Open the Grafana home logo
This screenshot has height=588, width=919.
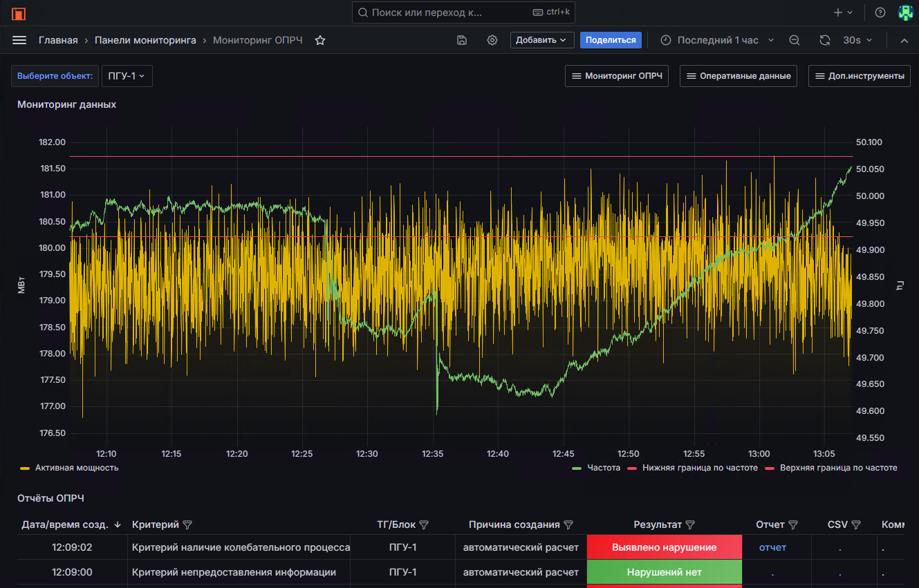pos(19,13)
